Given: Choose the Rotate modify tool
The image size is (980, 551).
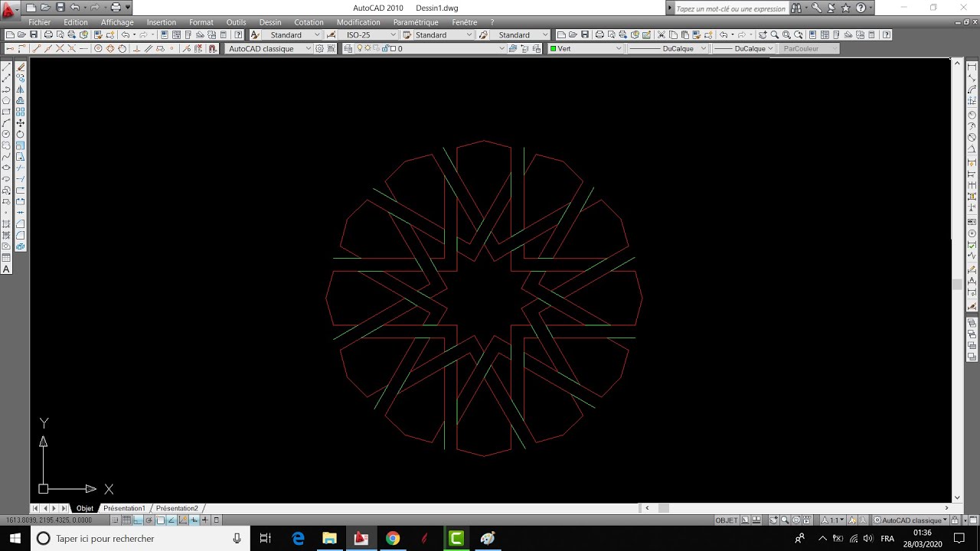Looking at the screenshot, I should 20,134.
